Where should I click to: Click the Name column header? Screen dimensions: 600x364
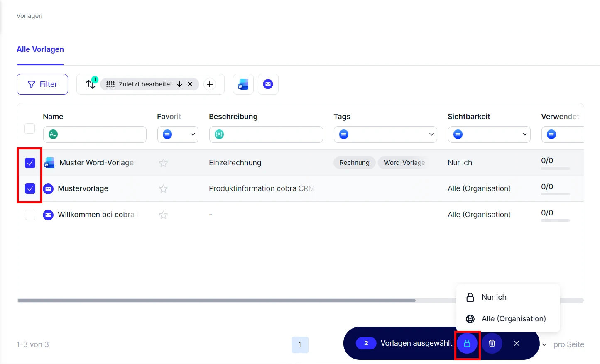pyautogui.click(x=53, y=117)
